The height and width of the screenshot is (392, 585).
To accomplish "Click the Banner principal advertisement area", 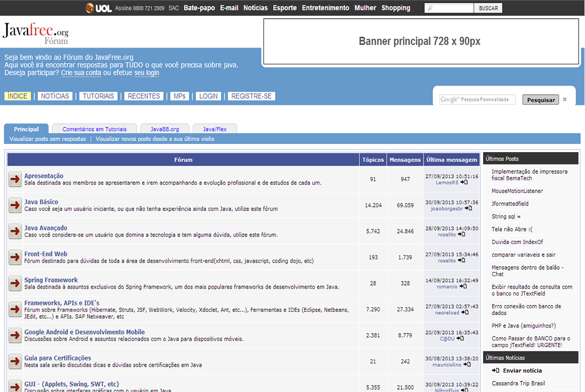I will coord(421,42).
